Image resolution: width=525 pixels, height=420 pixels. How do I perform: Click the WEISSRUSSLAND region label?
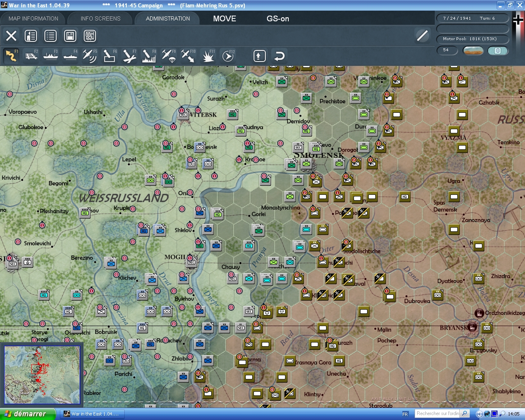(x=123, y=198)
